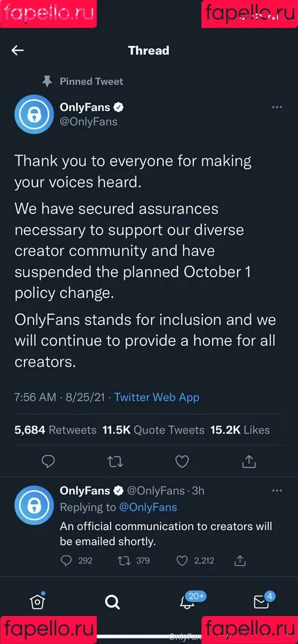Image resolution: width=298 pixels, height=644 pixels.
Task: View the 15.2K Likes list
Action: (x=240, y=430)
